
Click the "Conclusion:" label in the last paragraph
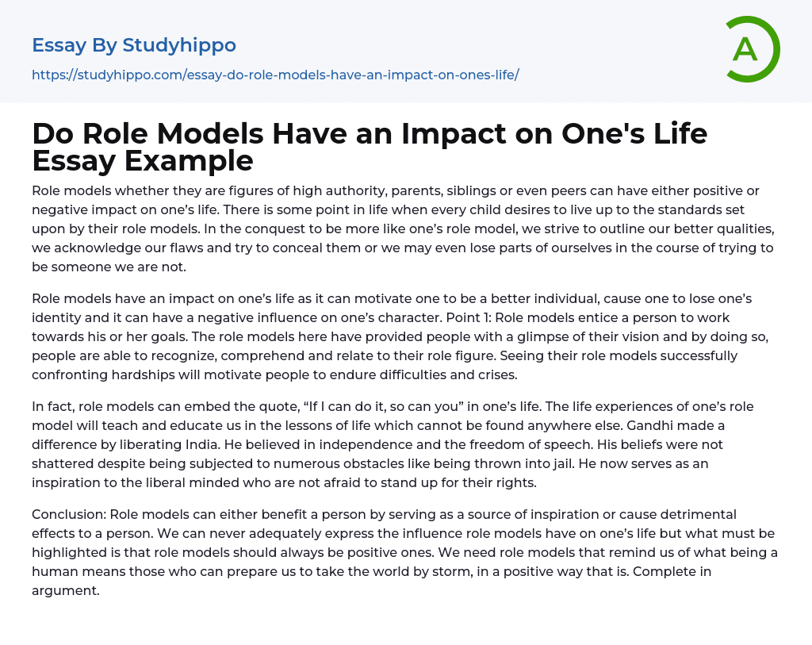point(67,514)
